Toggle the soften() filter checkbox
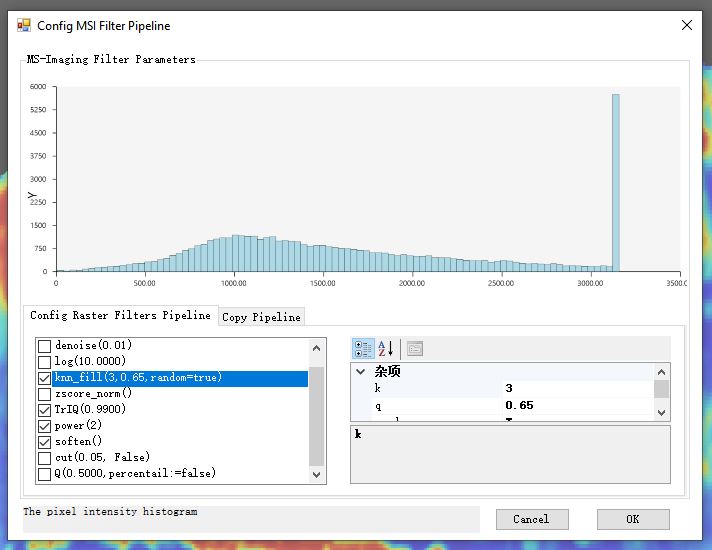Image resolution: width=712 pixels, height=550 pixels. pos(44,442)
